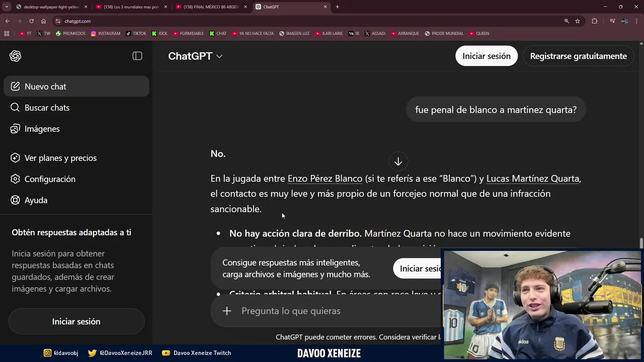Click Registrarse gratuitamente
The height and width of the screenshot is (362, 644).
579,56
